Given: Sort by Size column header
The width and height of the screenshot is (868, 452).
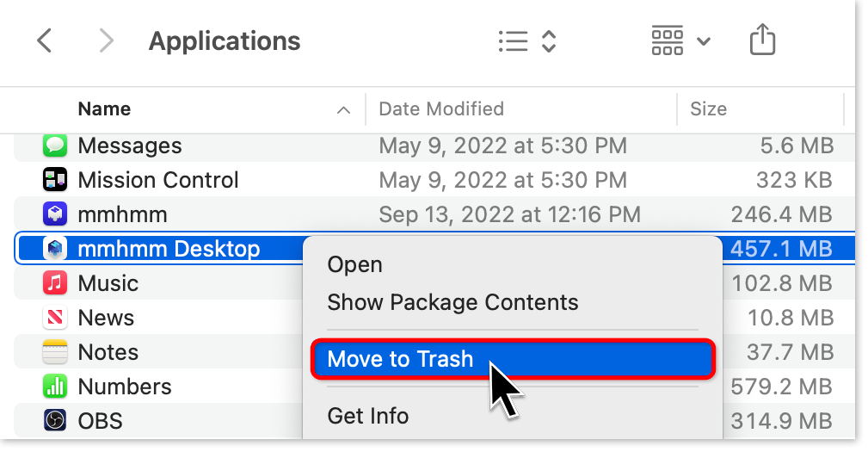Looking at the screenshot, I should pyautogui.click(x=708, y=109).
